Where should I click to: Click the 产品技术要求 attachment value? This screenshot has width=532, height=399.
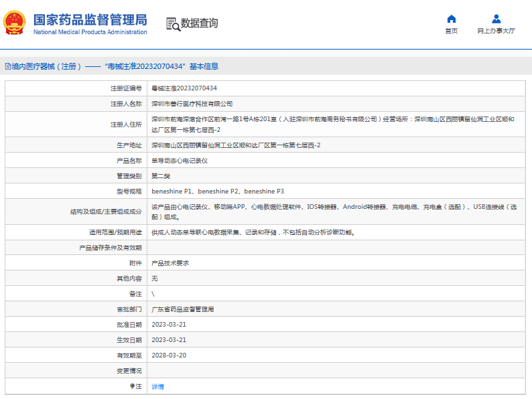(x=170, y=263)
